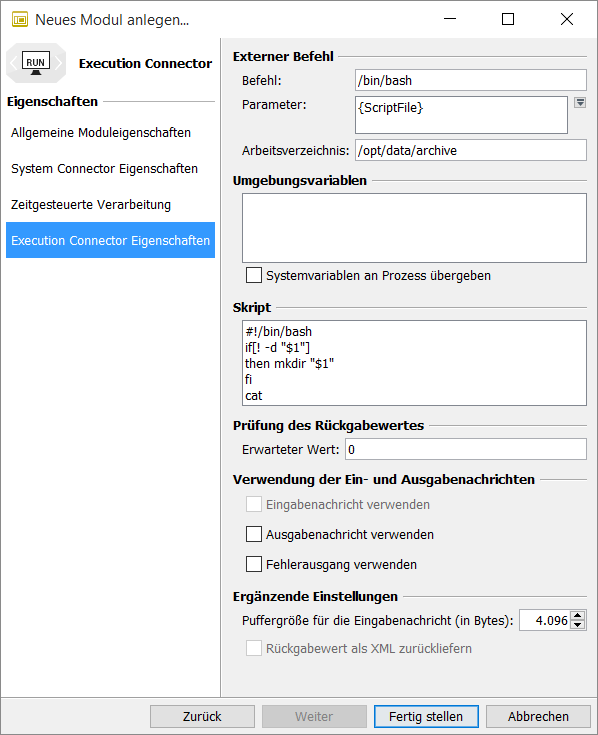Click the 'cat' line in the script

(254, 396)
